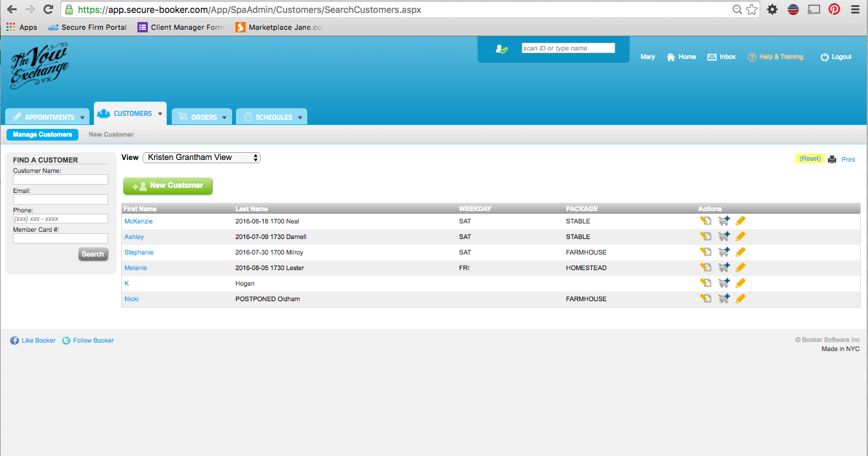Viewport: 868px width, 456px height.
Task: Click into the Email search field
Action: tap(60, 199)
